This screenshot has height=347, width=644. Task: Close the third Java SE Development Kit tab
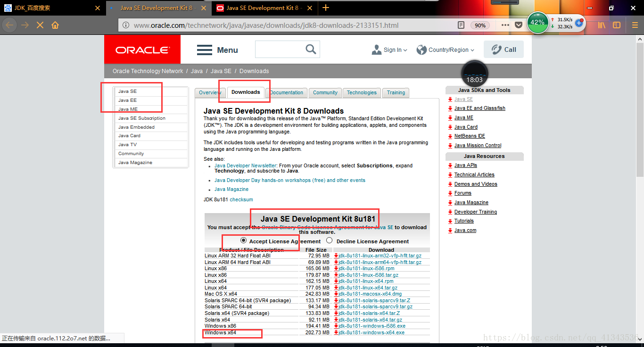tap(310, 8)
